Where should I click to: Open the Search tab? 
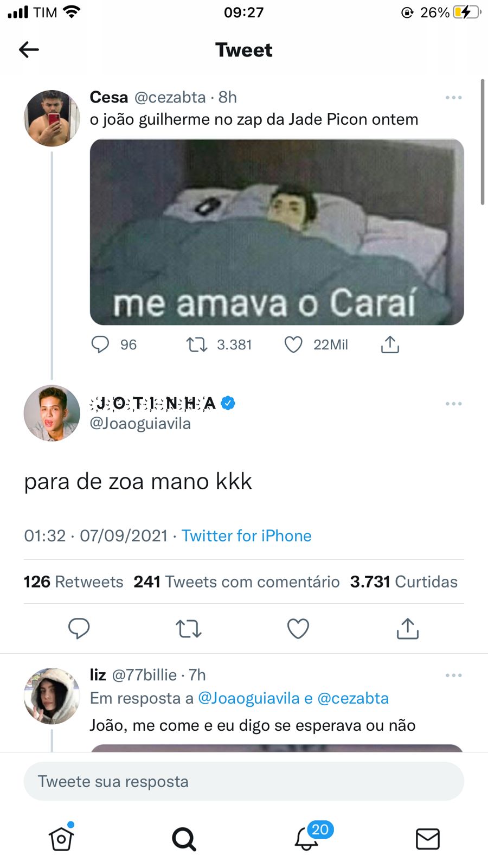(184, 839)
